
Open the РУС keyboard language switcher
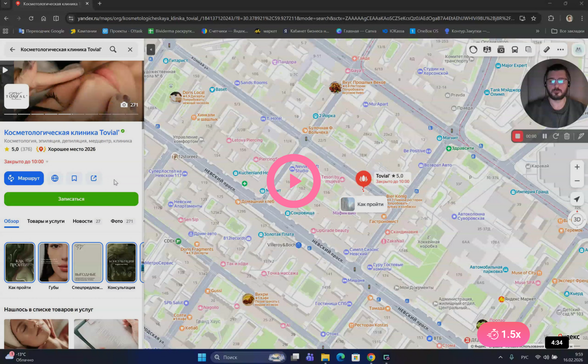tap(525, 357)
